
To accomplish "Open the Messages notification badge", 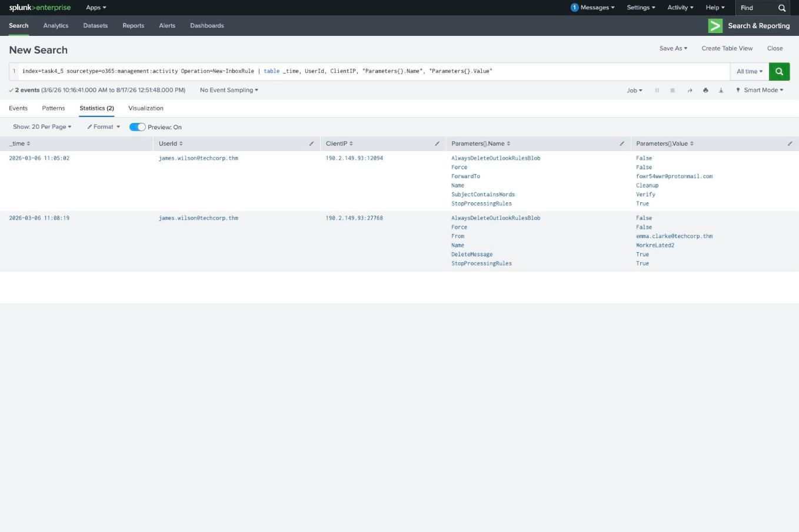I will coord(574,8).
